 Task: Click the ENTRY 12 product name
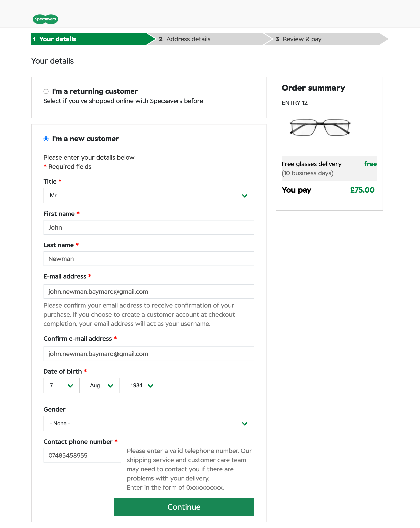pos(294,103)
